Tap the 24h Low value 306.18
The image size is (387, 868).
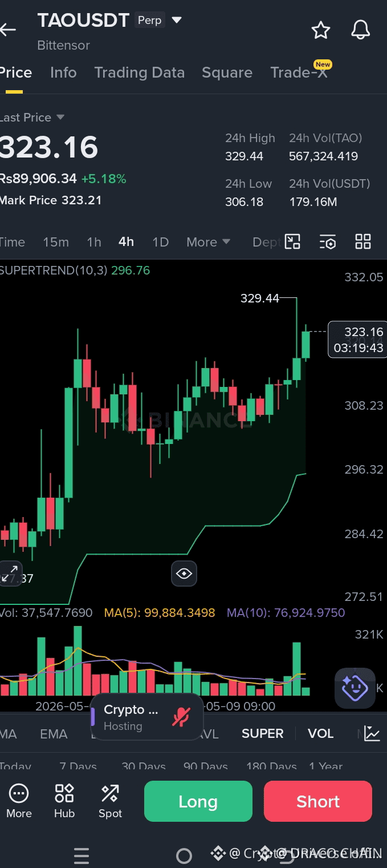click(x=244, y=202)
